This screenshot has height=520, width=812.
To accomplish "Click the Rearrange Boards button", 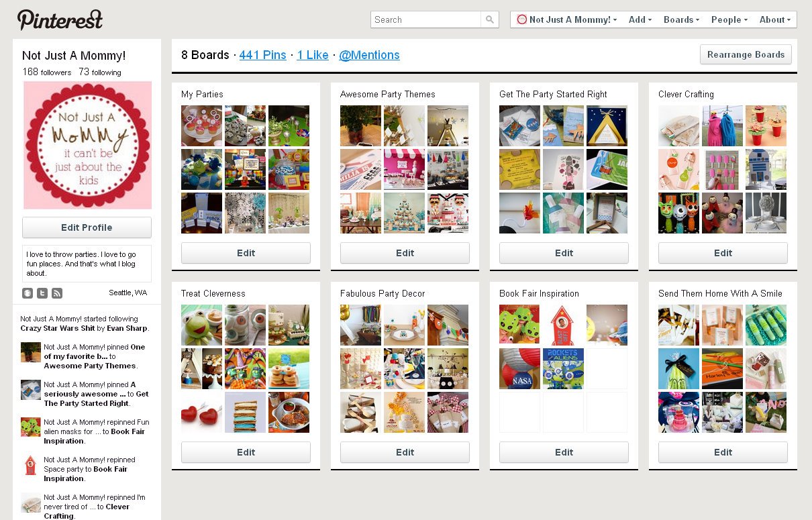I will (x=746, y=54).
